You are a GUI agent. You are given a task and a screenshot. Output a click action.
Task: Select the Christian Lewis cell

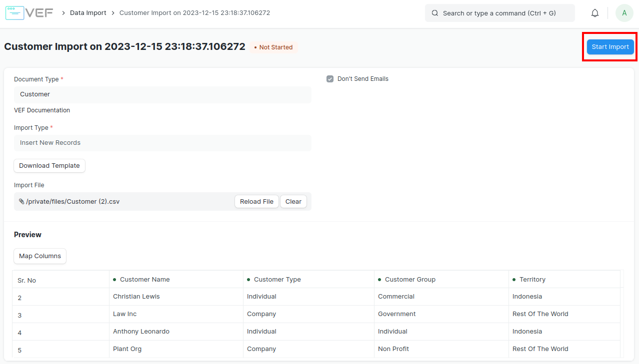(x=176, y=297)
